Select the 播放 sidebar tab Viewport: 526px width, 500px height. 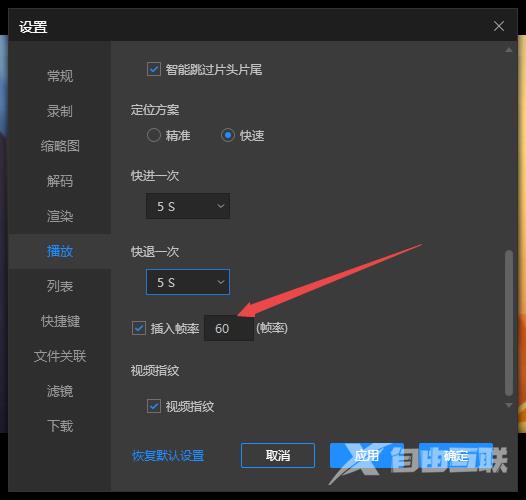60,251
